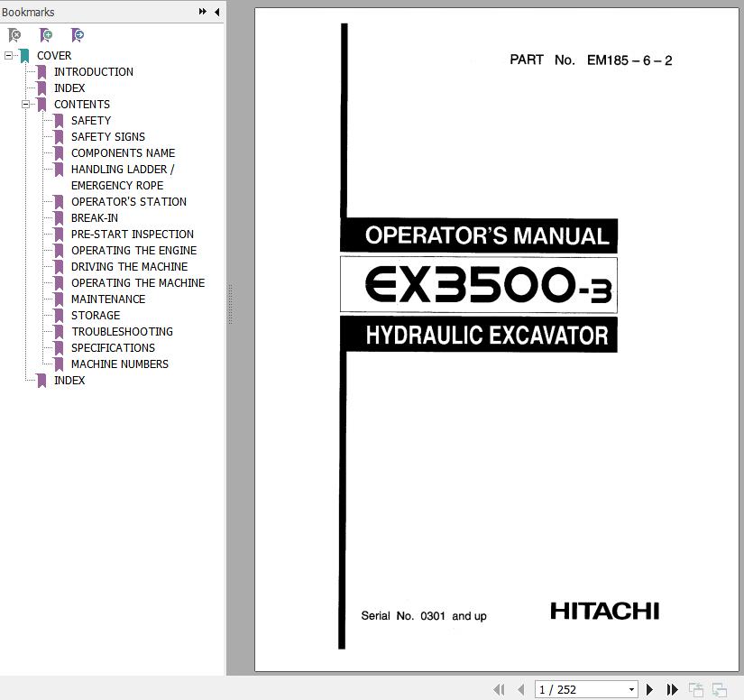744x700 pixels.
Task: Select the SPECIFICATIONS bookmark
Action: (113, 348)
